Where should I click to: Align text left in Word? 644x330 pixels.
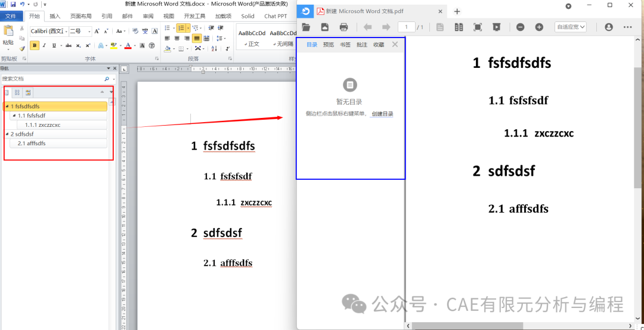[167, 38]
